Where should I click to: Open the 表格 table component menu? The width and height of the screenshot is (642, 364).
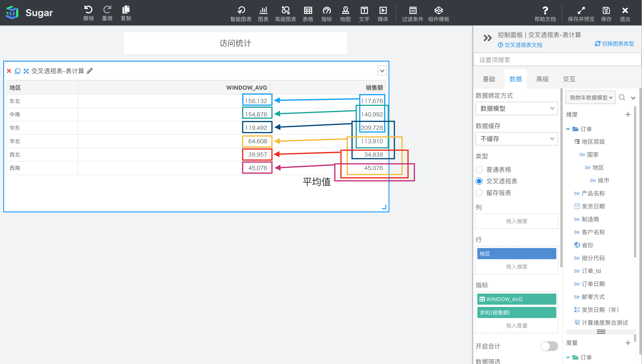[308, 14]
